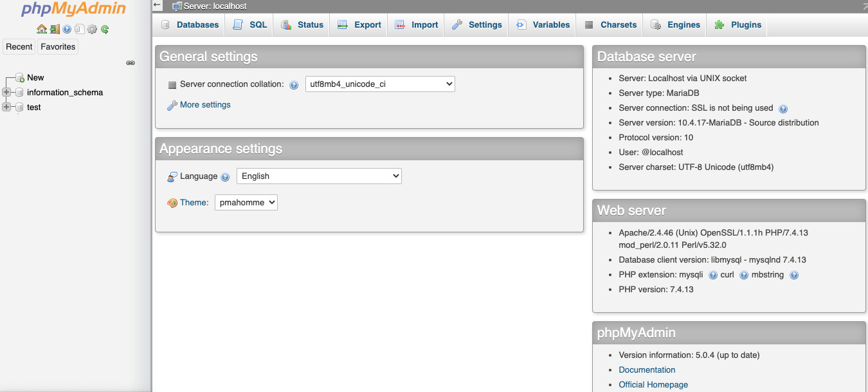Go to the Import tab
Viewport: 868px width, 392px height.
(417, 25)
